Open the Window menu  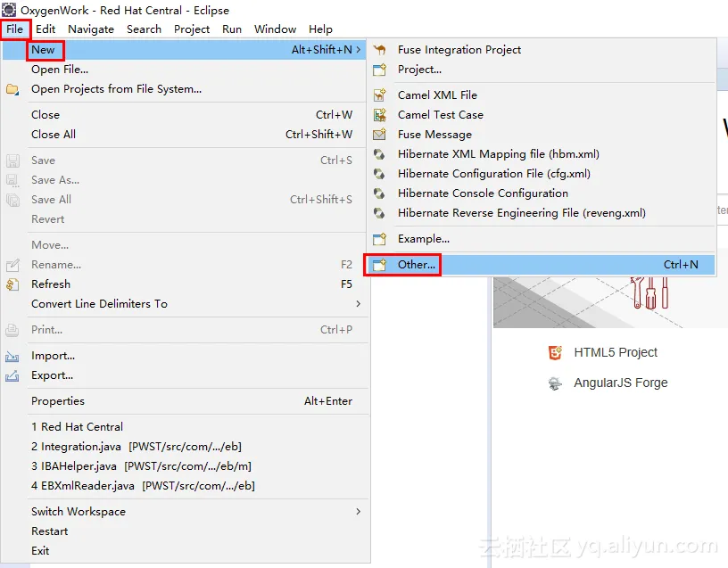[x=275, y=29]
